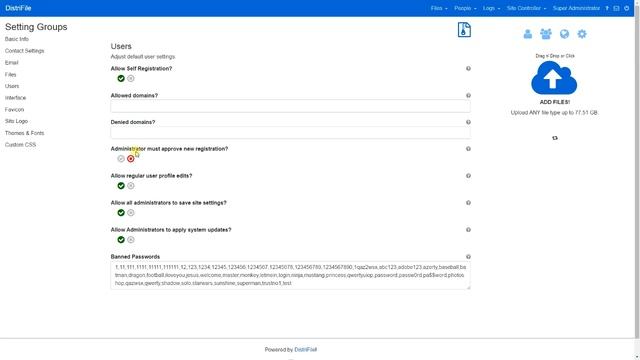Enable Administrator must approve new registration
640x360 pixels.
121,158
